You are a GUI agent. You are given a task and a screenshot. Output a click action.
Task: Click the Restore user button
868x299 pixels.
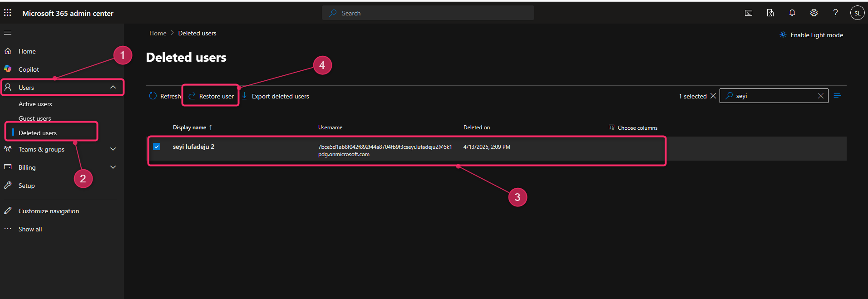tap(211, 96)
